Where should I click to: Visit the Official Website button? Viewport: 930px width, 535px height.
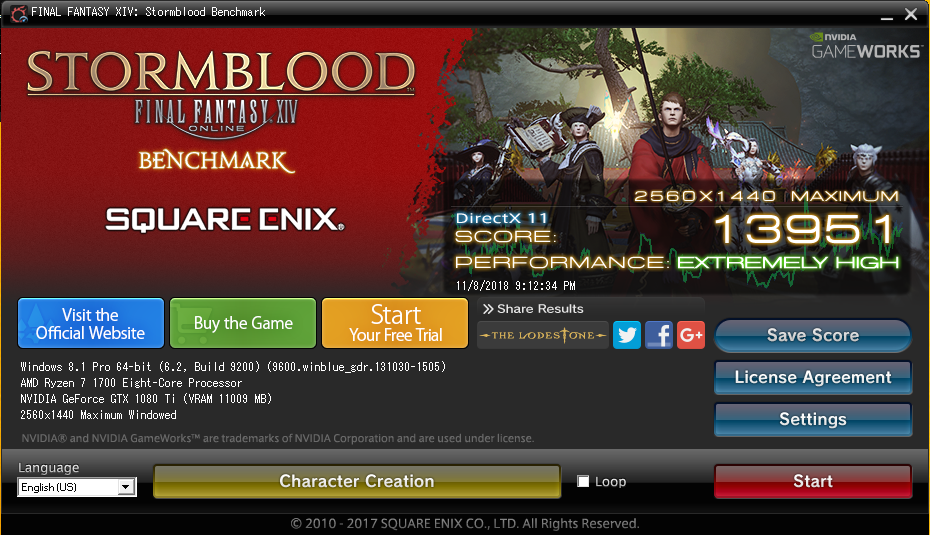(91, 323)
